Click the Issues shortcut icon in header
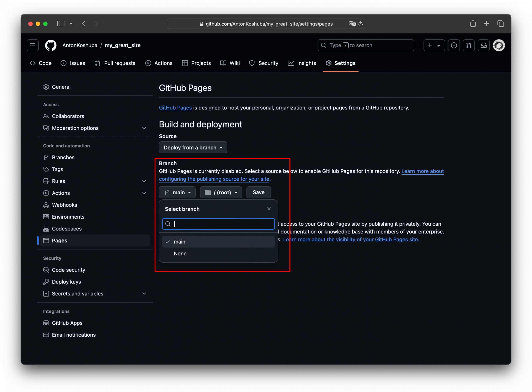 (454, 45)
